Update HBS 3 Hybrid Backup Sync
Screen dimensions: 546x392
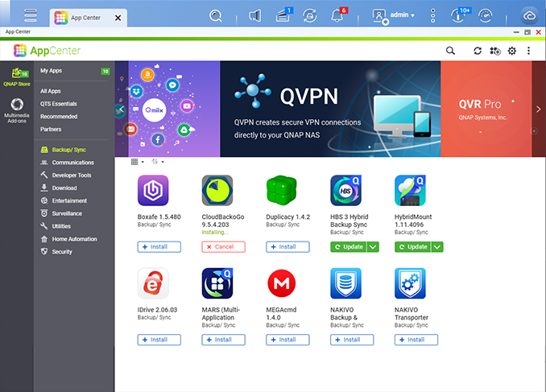pyautogui.click(x=349, y=247)
